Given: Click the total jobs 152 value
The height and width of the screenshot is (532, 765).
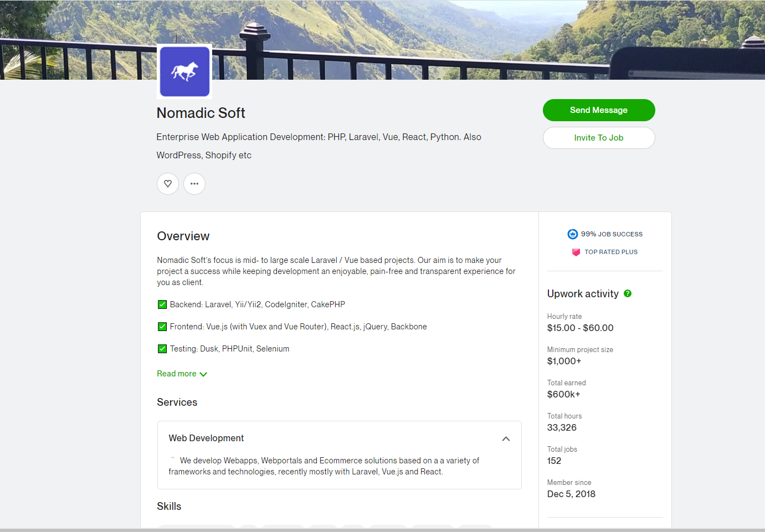Looking at the screenshot, I should pyautogui.click(x=555, y=461).
